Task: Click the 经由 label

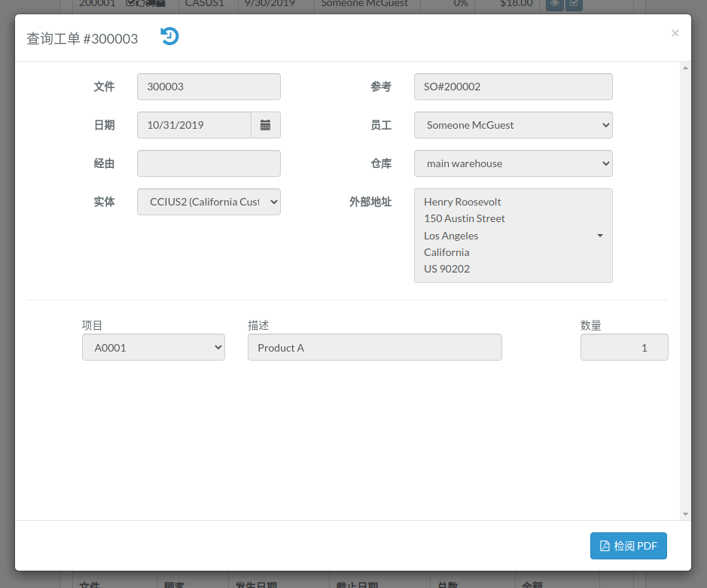Action: [x=104, y=163]
